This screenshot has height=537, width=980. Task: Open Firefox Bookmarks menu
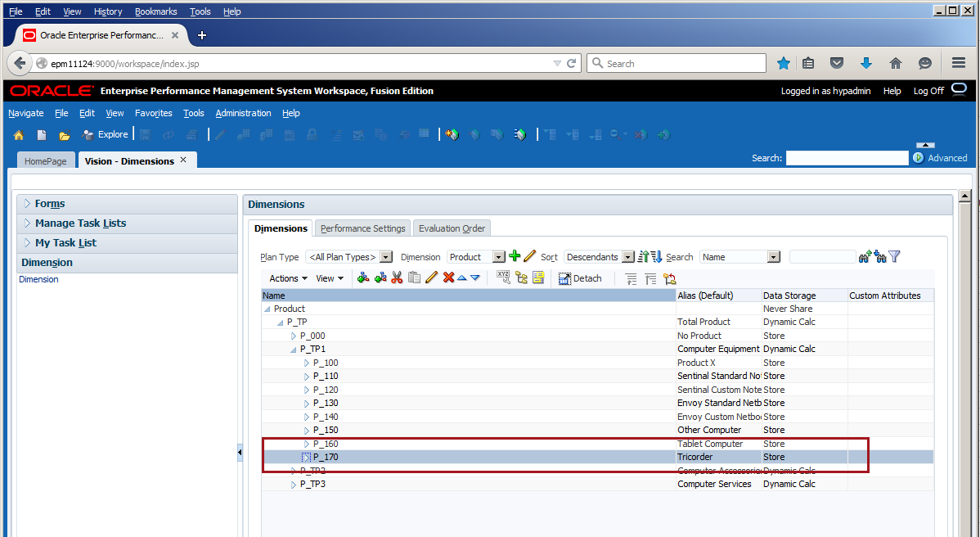point(156,11)
